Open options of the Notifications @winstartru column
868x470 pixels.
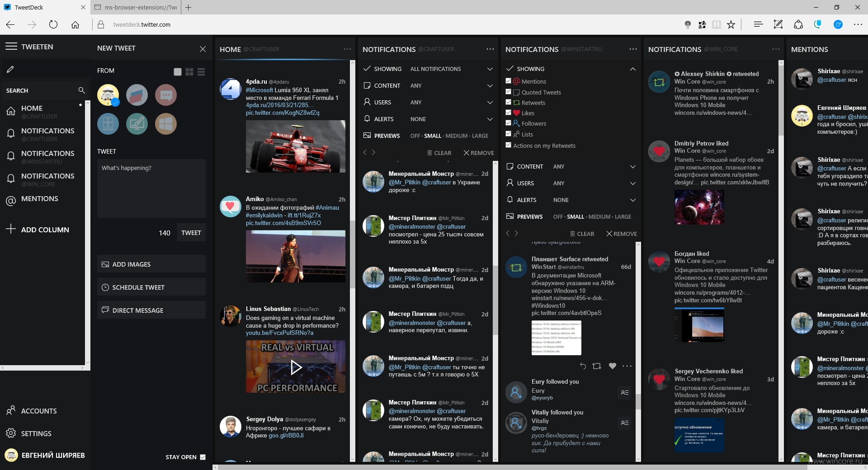coord(633,49)
